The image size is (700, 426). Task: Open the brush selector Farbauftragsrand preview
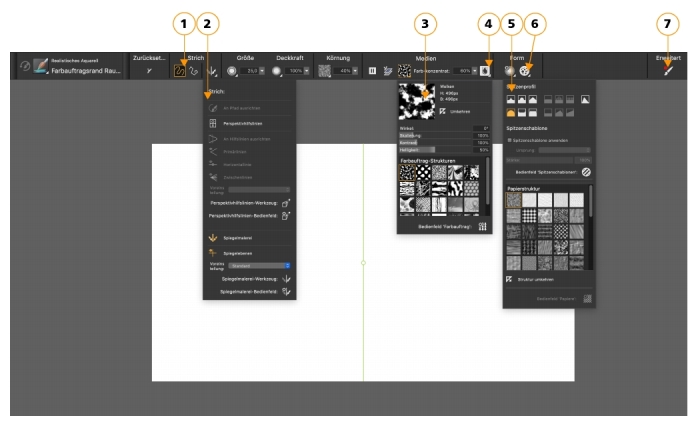coord(40,66)
